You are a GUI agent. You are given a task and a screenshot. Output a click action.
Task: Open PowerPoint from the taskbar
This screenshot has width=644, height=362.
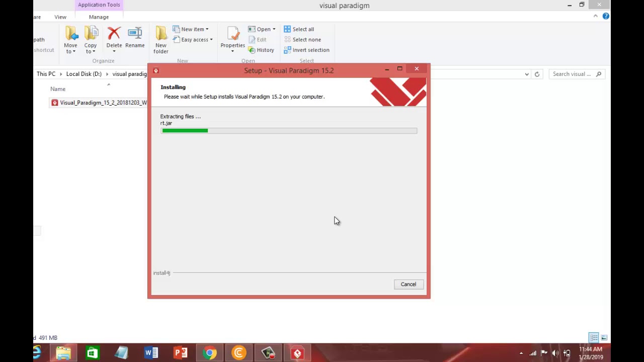[181, 353]
